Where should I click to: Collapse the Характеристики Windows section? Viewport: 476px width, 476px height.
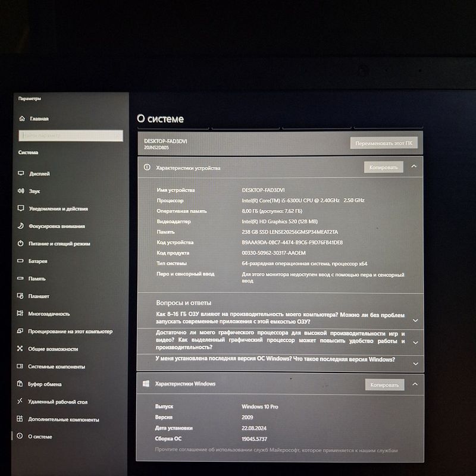pyautogui.click(x=415, y=384)
